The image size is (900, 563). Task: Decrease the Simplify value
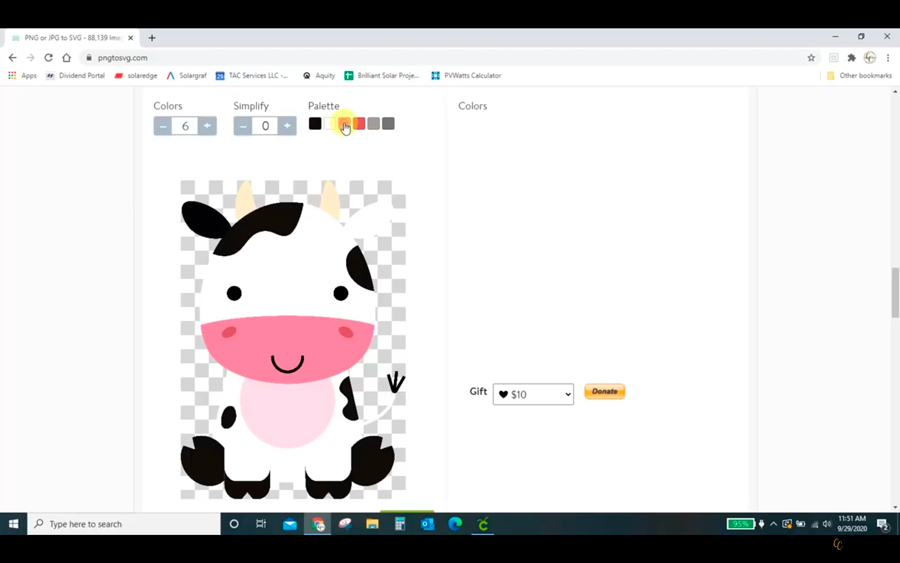243,126
